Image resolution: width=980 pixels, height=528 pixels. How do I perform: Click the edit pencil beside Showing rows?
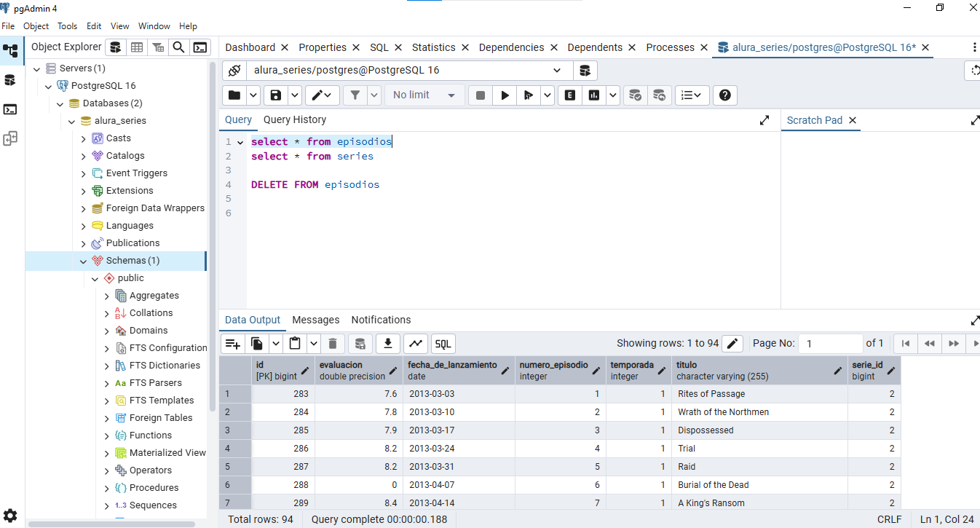[733, 343]
